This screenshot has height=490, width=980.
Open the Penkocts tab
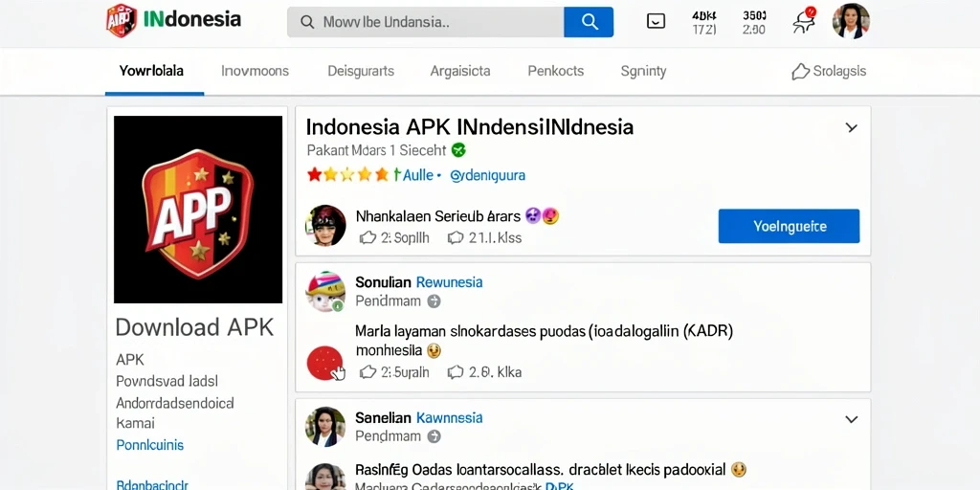click(x=556, y=71)
